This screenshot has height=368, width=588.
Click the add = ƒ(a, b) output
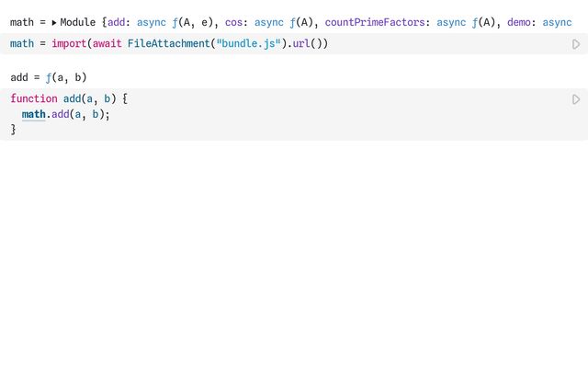point(49,77)
